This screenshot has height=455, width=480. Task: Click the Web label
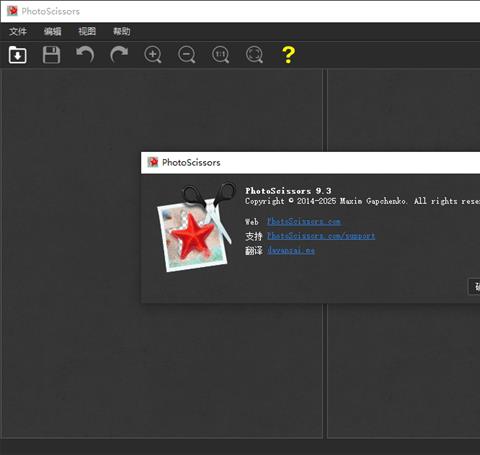click(252, 222)
